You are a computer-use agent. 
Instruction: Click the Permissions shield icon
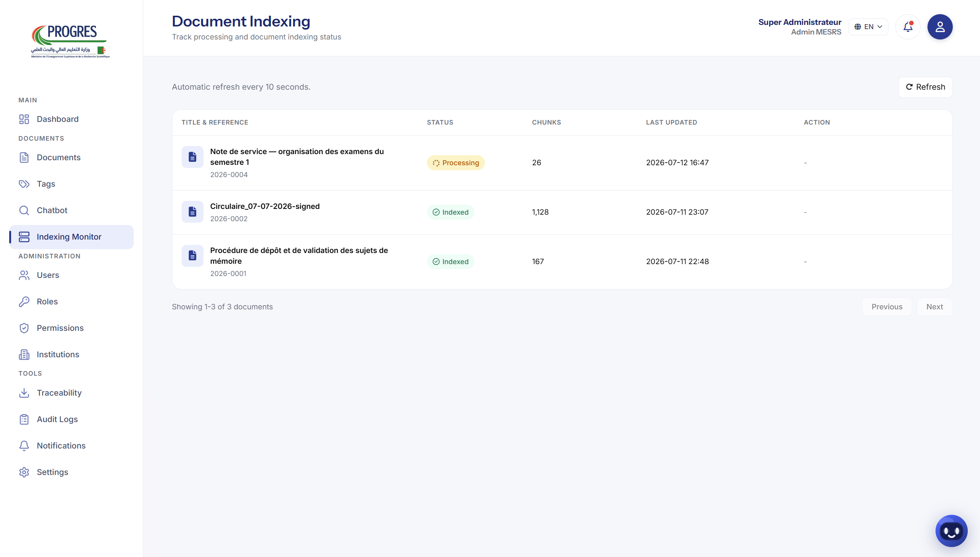(24, 328)
